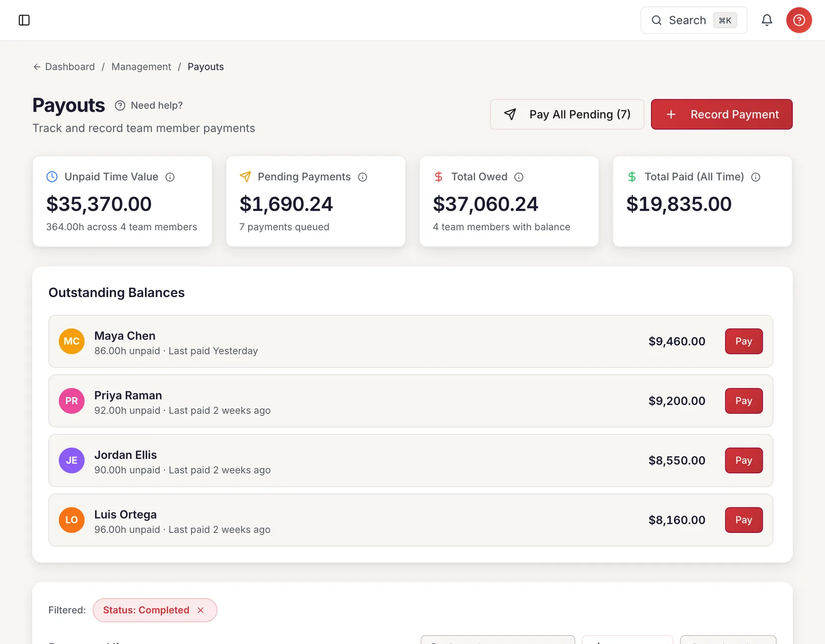
Task: Select the $35,370.00 unpaid value
Action: 99,204
